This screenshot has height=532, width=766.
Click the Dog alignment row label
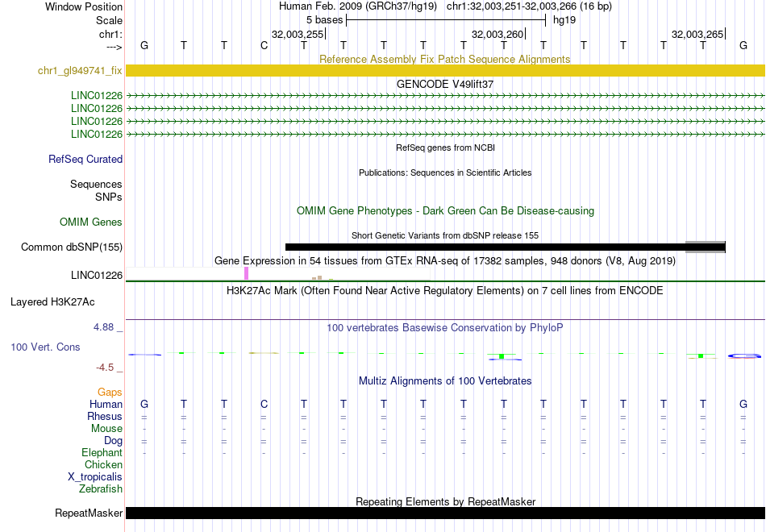pyautogui.click(x=114, y=441)
